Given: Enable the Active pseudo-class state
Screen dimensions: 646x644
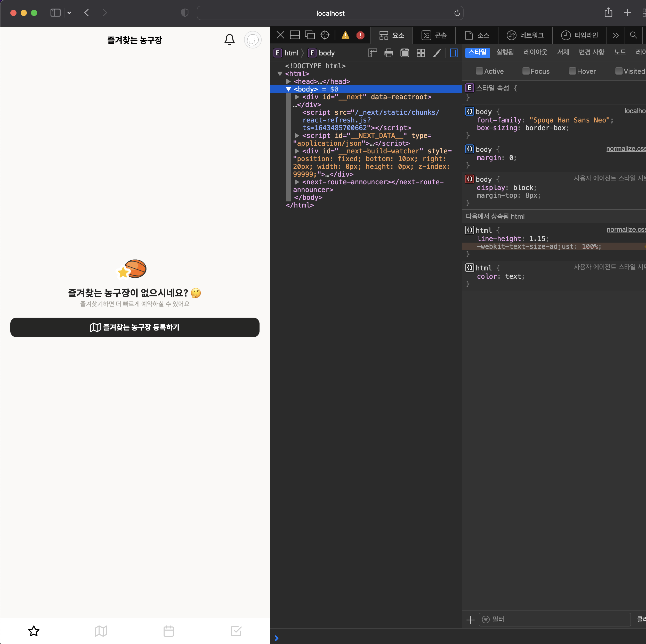Looking at the screenshot, I should click(479, 71).
